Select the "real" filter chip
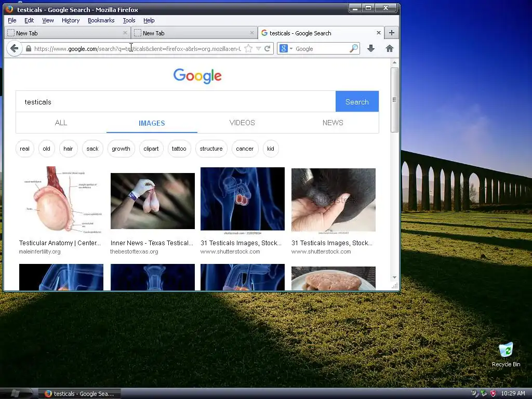Image resolution: width=532 pixels, height=399 pixels. tap(25, 149)
